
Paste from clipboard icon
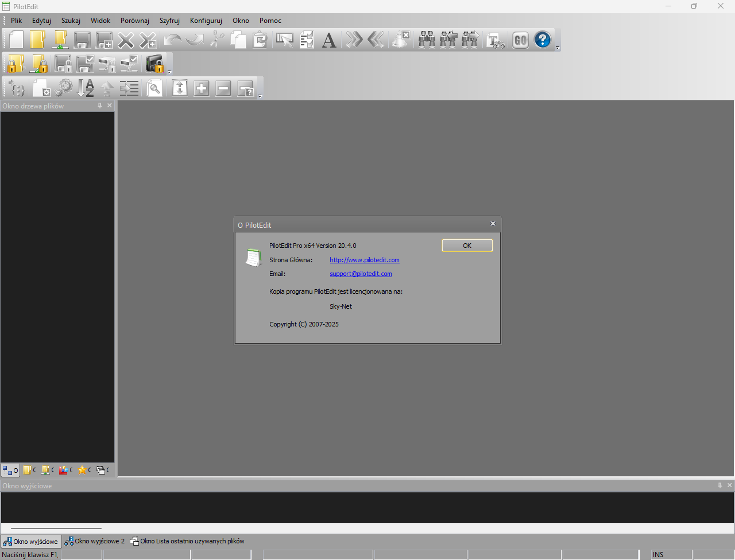click(x=260, y=40)
